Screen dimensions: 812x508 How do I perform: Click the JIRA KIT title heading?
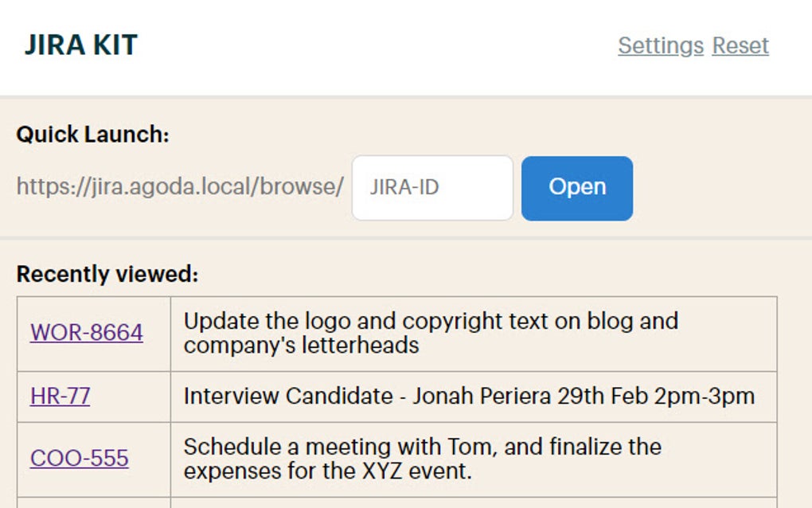(82, 45)
